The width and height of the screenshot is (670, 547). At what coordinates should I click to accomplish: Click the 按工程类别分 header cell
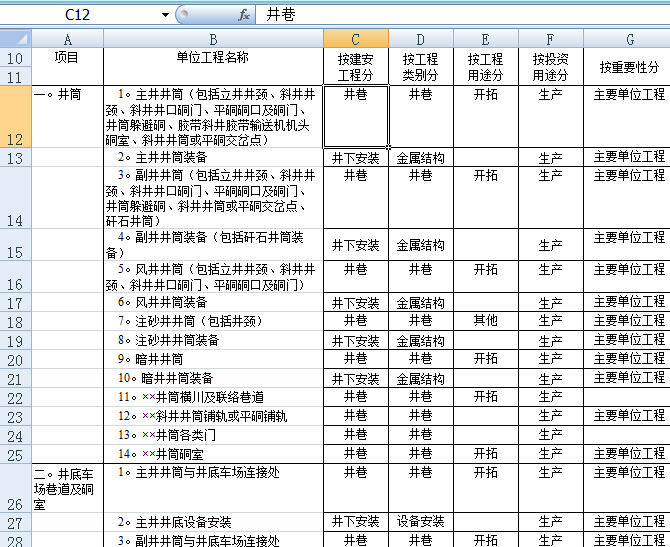420,67
